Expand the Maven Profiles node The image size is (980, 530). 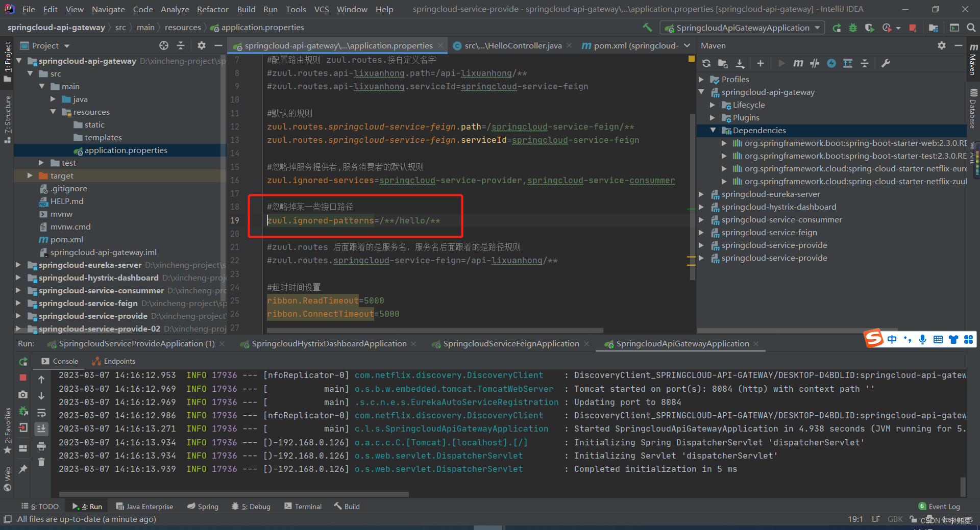[701, 79]
